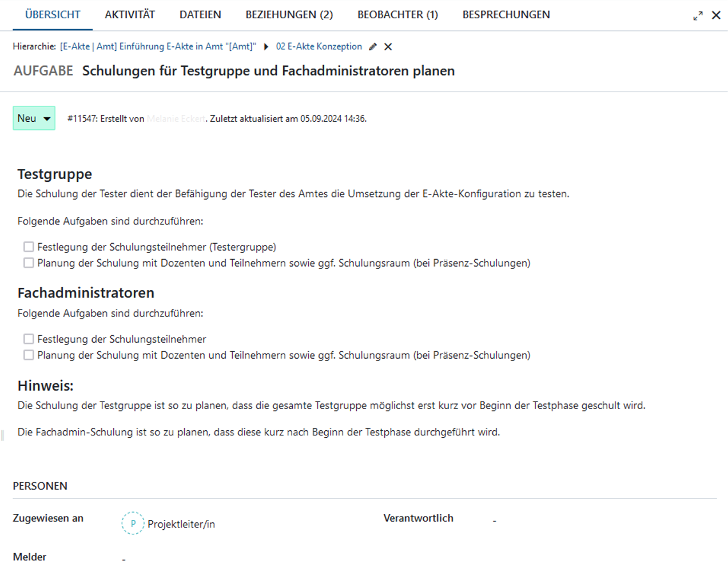This screenshot has width=728, height=567.
Task: Check Festlegung der Schulungsteilnehmer under Fachadministratoren
Action: [x=28, y=339]
